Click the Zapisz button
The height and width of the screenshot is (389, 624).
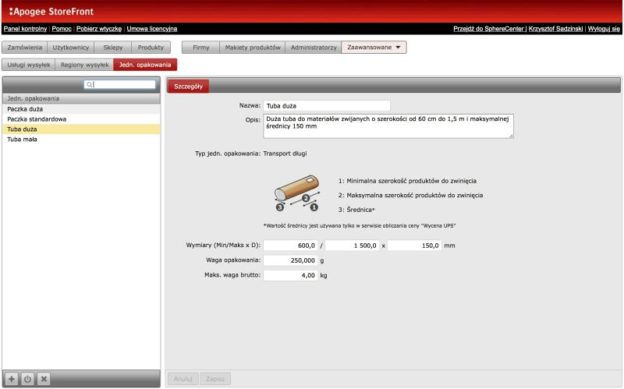[x=215, y=379]
